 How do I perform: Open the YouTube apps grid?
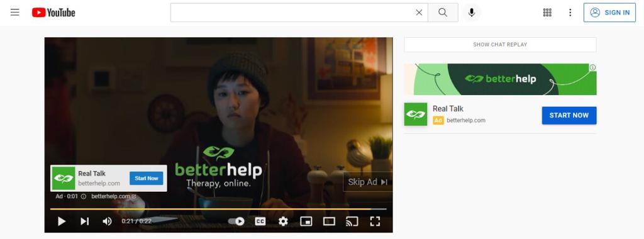click(547, 13)
